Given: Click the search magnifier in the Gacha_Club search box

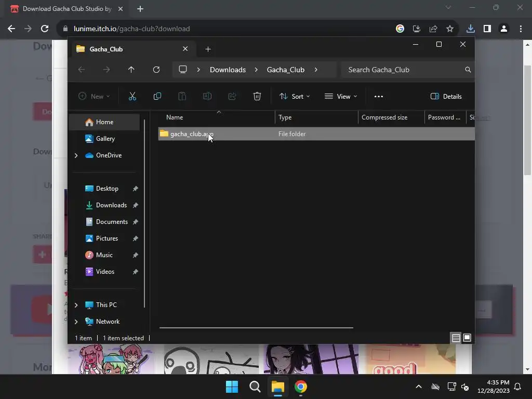Looking at the screenshot, I should click(468, 70).
